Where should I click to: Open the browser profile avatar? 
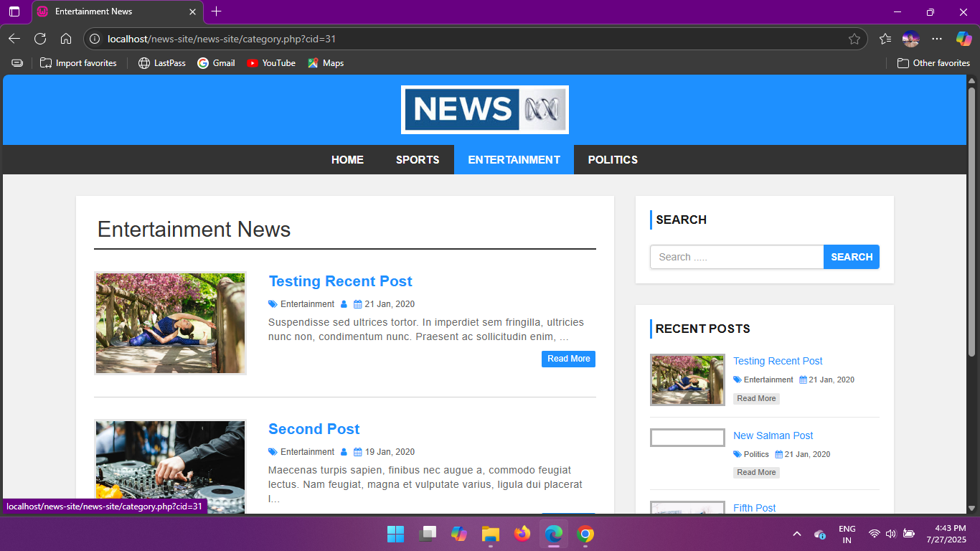pos(910,39)
